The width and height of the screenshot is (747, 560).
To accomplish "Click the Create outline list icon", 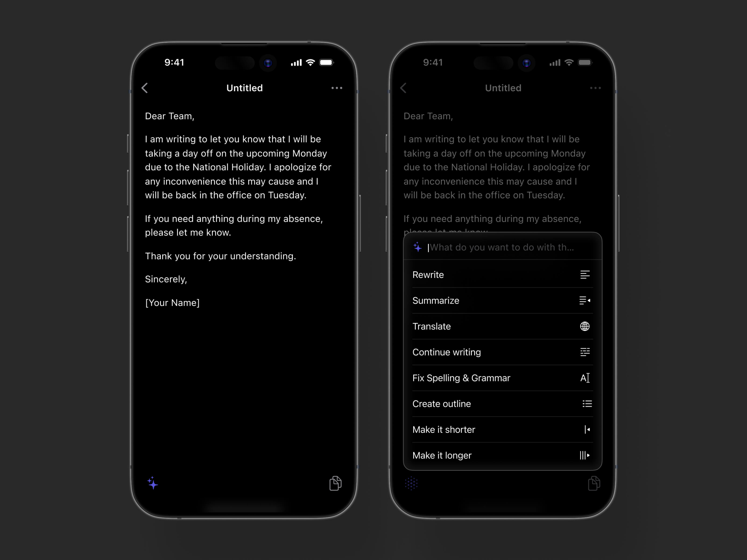I will coord(586,403).
